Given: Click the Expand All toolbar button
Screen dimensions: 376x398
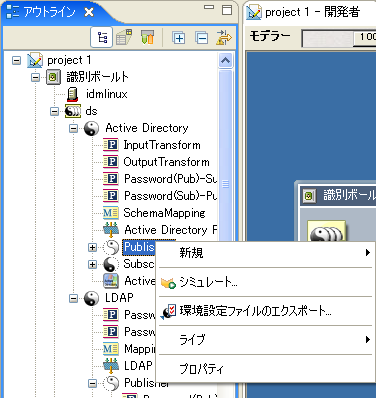Looking at the screenshot, I should click(179, 38).
